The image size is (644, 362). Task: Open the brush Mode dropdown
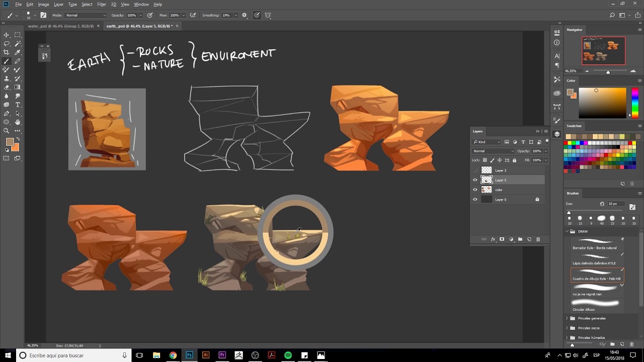[86, 15]
